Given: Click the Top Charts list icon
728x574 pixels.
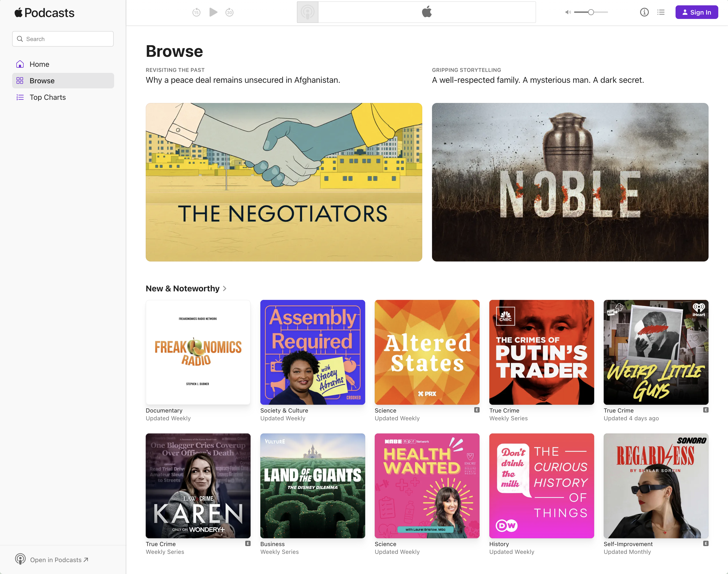Looking at the screenshot, I should coord(20,97).
